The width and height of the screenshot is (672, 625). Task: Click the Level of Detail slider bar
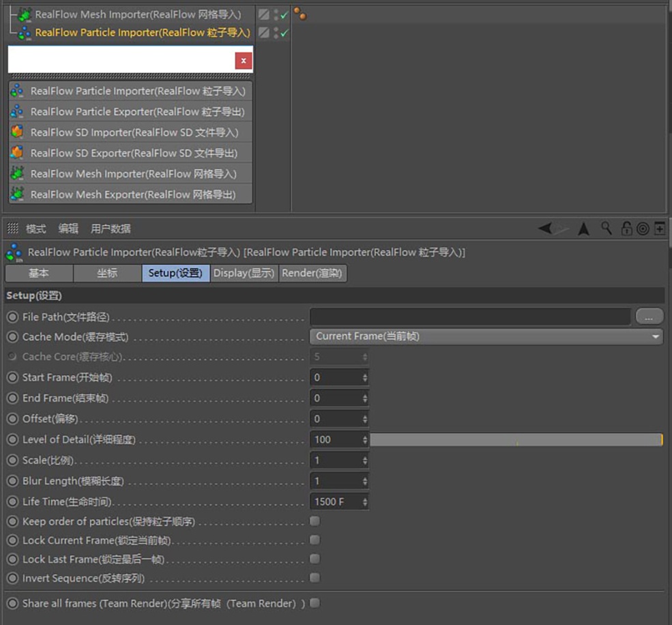point(516,440)
